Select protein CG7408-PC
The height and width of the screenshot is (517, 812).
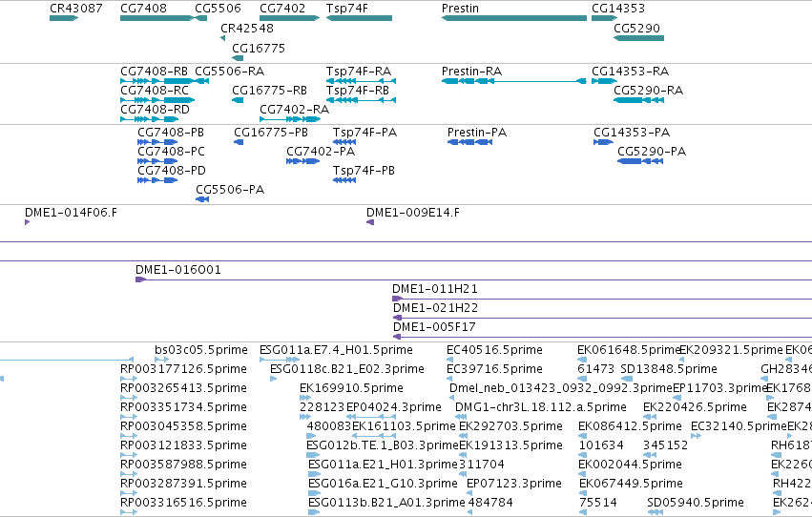coord(157,161)
